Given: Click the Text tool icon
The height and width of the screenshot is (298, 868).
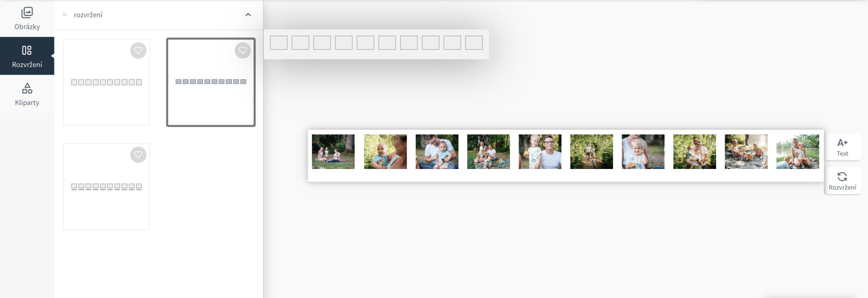Looking at the screenshot, I should 842,147.
